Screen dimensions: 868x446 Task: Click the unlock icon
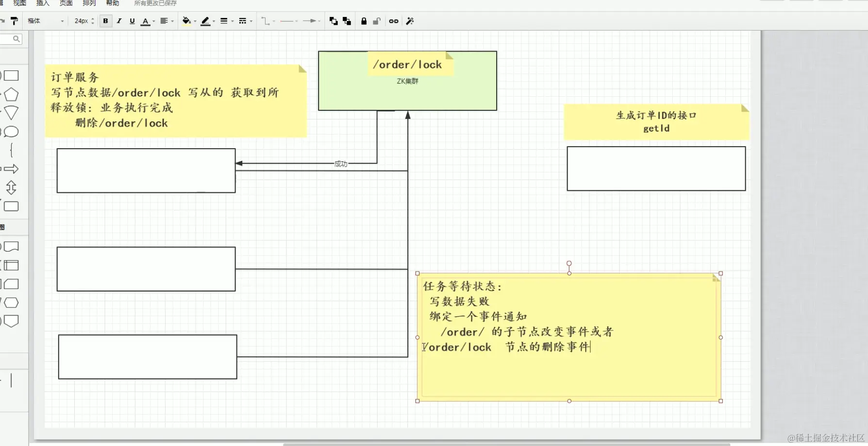pos(377,21)
